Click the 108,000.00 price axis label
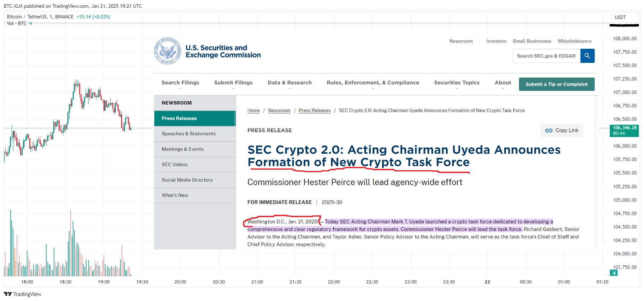 tap(625, 39)
